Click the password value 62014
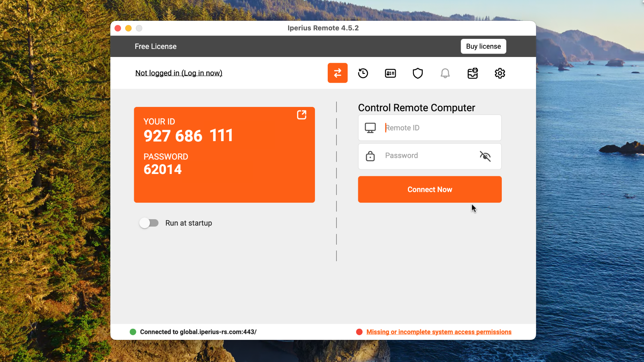The height and width of the screenshot is (362, 644). (x=163, y=170)
